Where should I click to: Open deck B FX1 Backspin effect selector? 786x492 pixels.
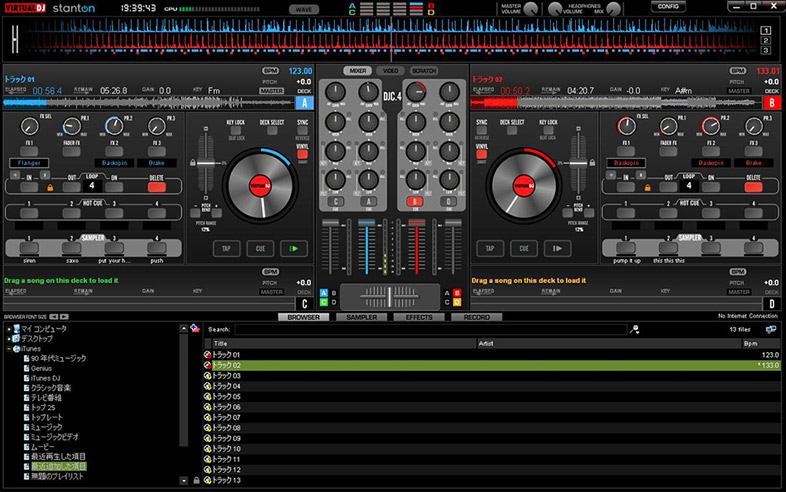pos(626,163)
